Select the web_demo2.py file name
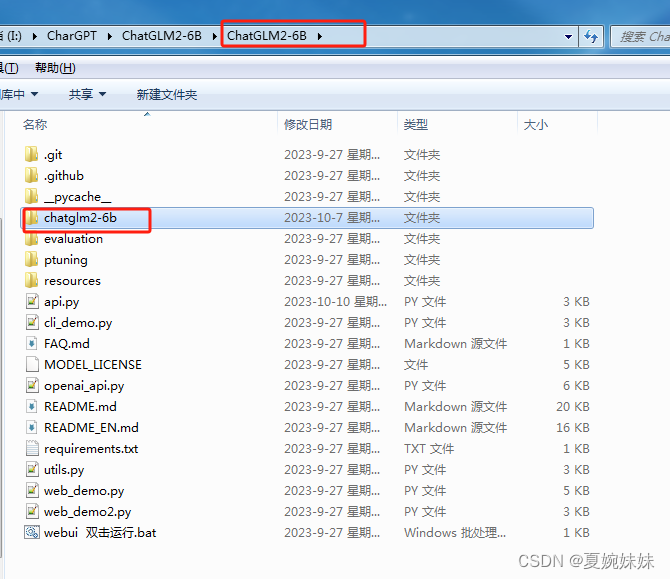 pyautogui.click(x=87, y=511)
